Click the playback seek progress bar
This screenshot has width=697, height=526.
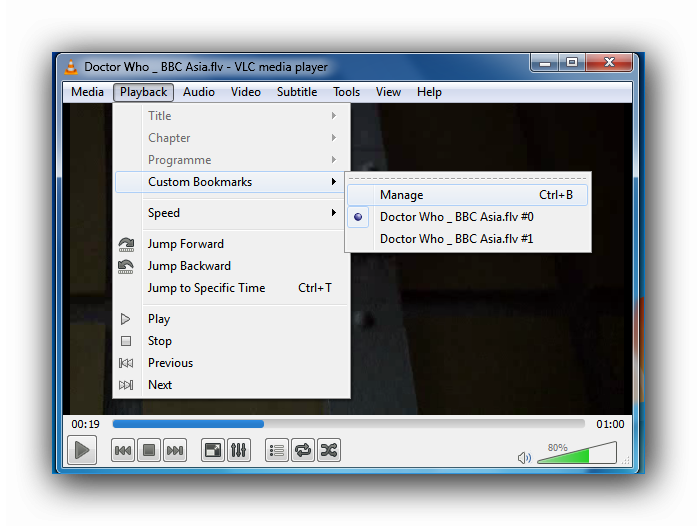coord(348,424)
